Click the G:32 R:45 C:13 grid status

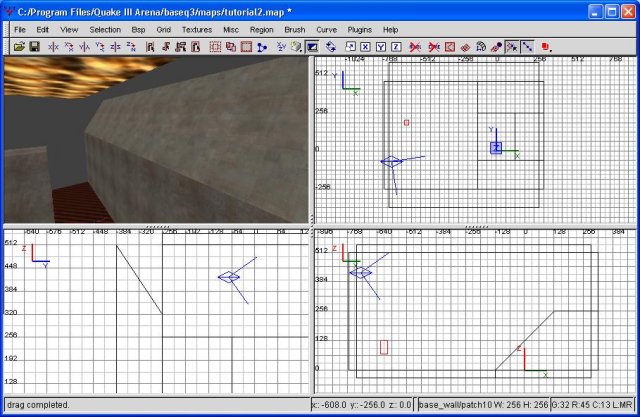point(592,405)
